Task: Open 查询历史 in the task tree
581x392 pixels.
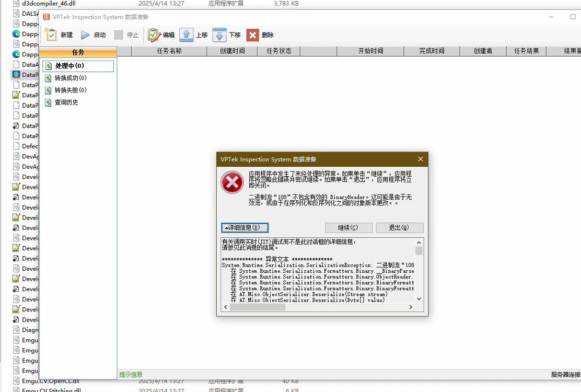Action: (x=62, y=102)
